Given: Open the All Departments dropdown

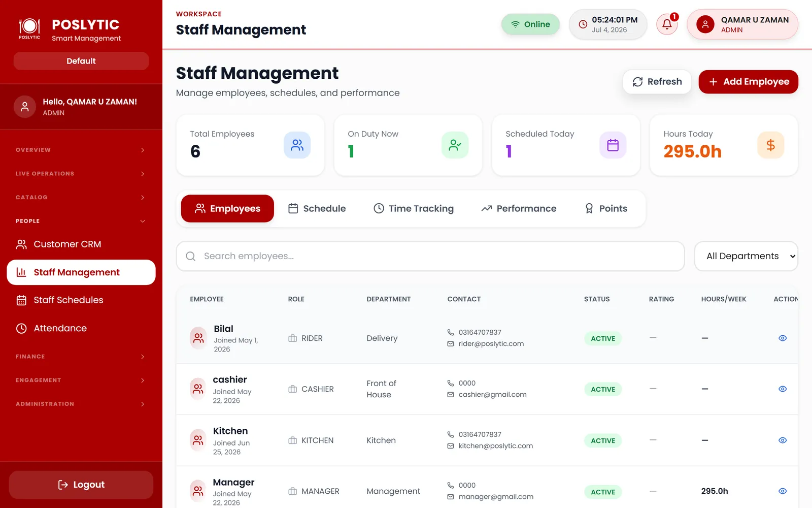Looking at the screenshot, I should [x=746, y=256].
